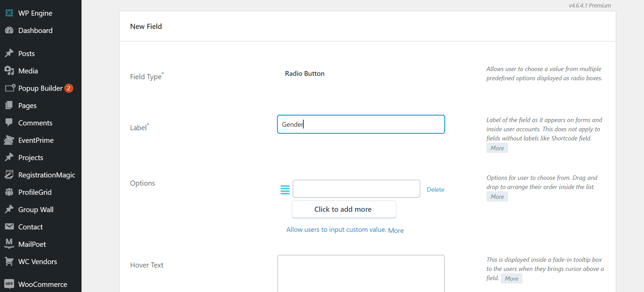
Task: Focus the empty option text field
Action: coord(356,189)
